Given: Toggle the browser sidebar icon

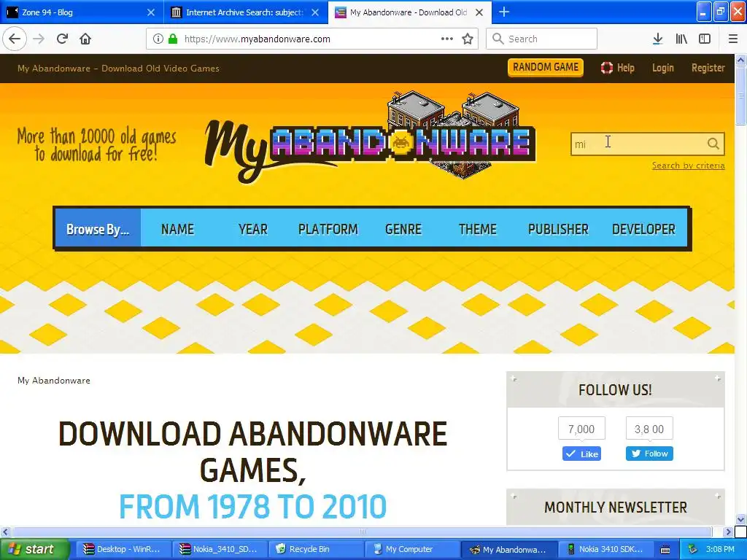Looking at the screenshot, I should pyautogui.click(x=705, y=39).
